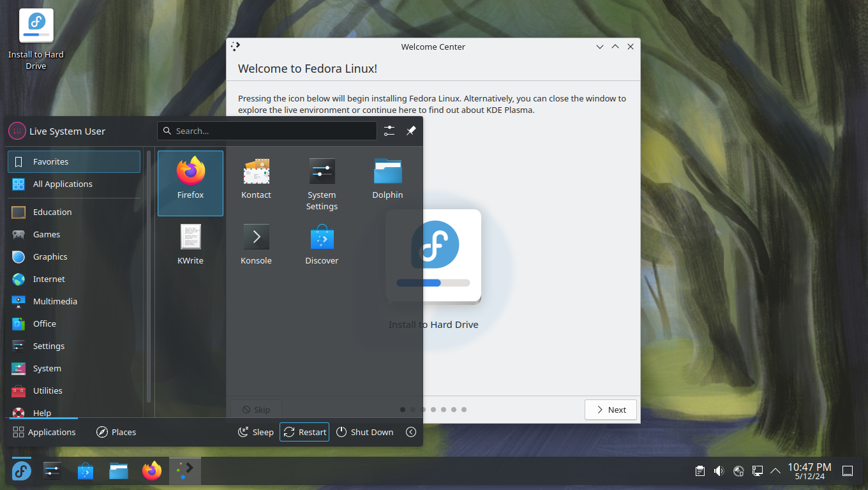Select the All Applications category
Screen dimensions: 868x490
coord(74,184)
